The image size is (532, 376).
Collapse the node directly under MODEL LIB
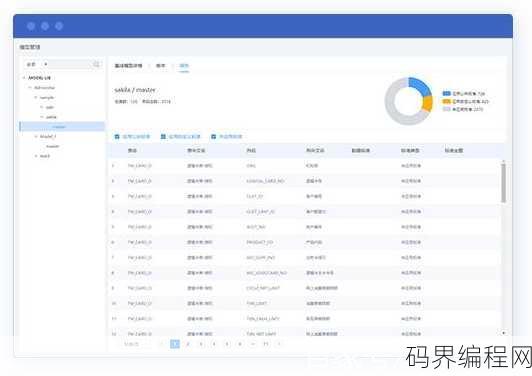pos(30,88)
